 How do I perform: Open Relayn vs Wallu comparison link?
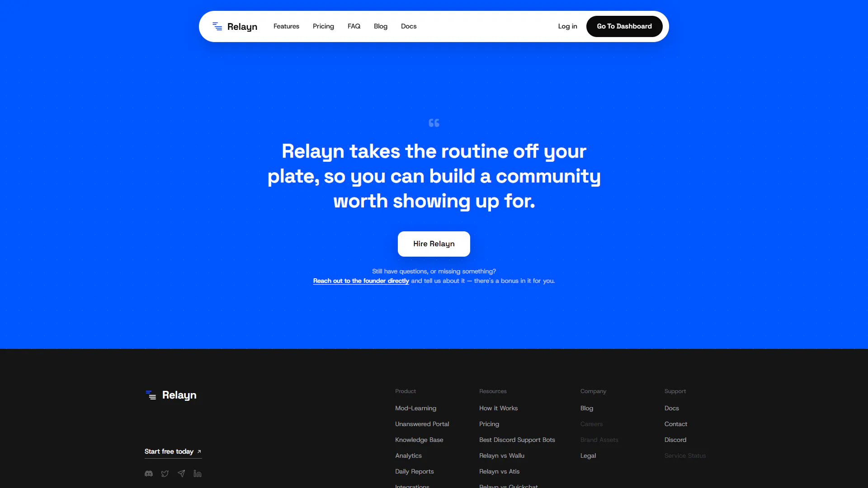tap(502, 455)
